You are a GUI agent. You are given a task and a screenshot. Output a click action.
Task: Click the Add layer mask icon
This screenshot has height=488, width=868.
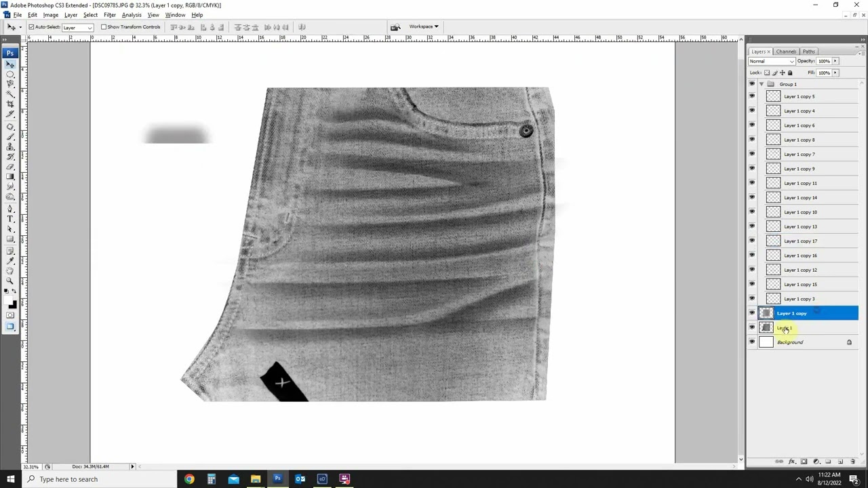point(804,462)
